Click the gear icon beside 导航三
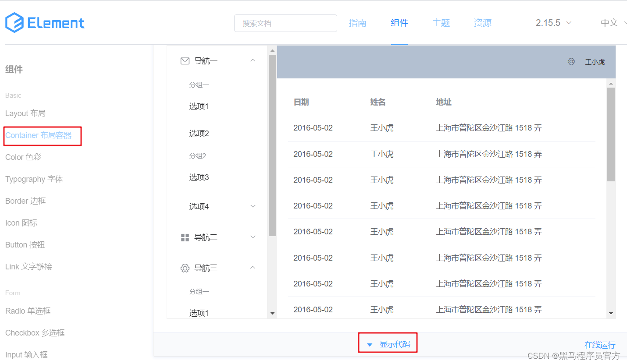This screenshot has width=627, height=364. [185, 268]
